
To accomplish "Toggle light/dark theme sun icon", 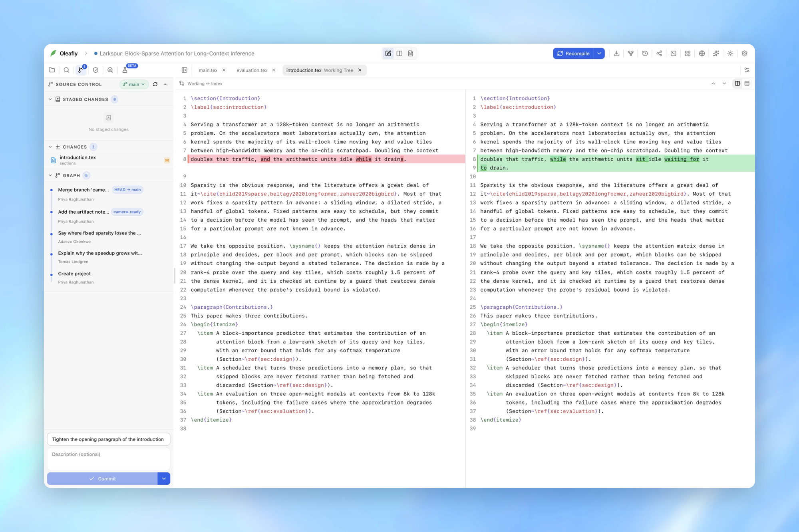I will 730,54.
